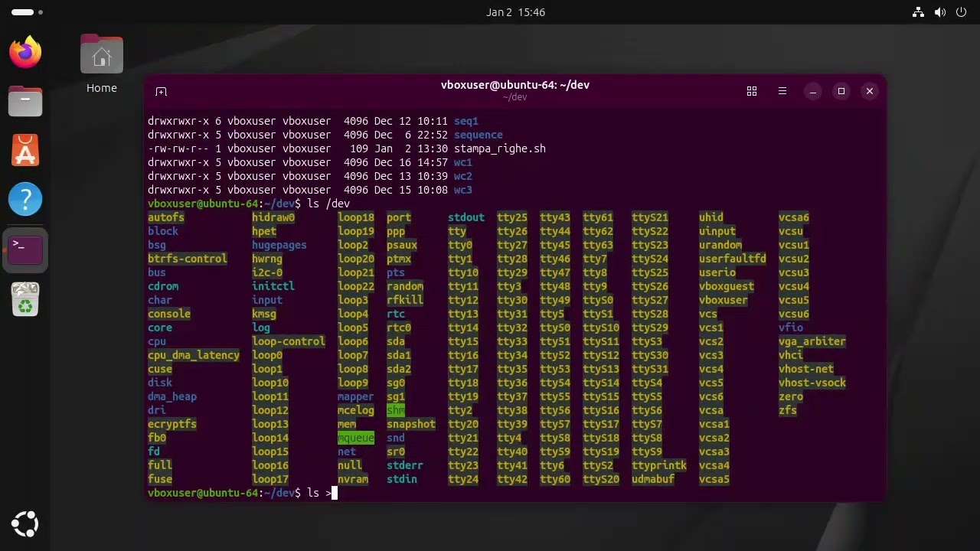Image resolution: width=980 pixels, height=551 pixels.
Task: Open terminal tab overview grid icon
Action: tap(752, 91)
